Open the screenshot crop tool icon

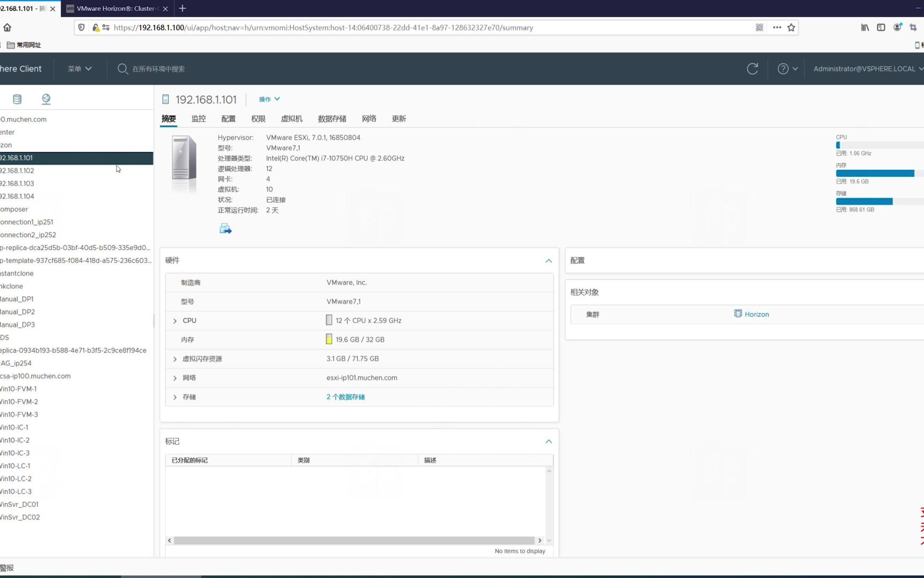pos(913,27)
